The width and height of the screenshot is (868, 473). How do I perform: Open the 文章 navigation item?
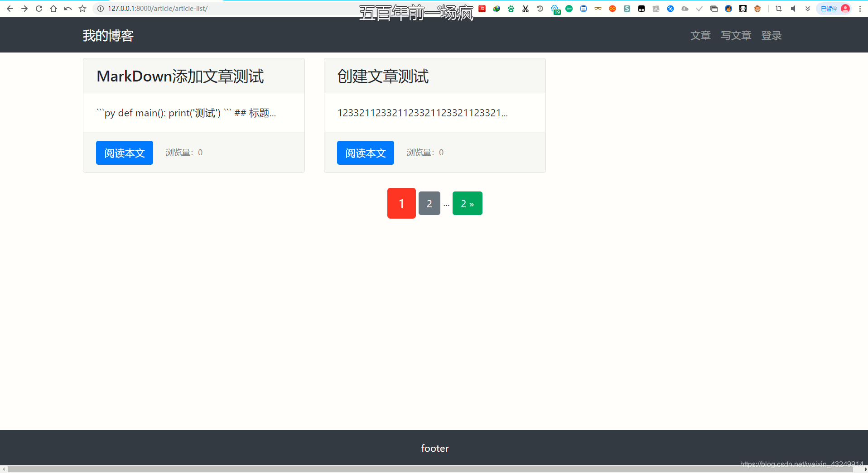[700, 35]
